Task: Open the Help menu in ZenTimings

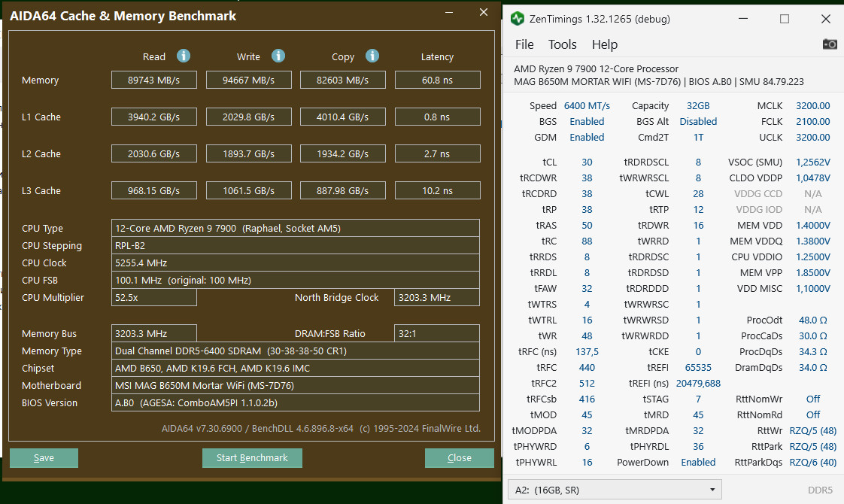Action: pyautogui.click(x=605, y=44)
